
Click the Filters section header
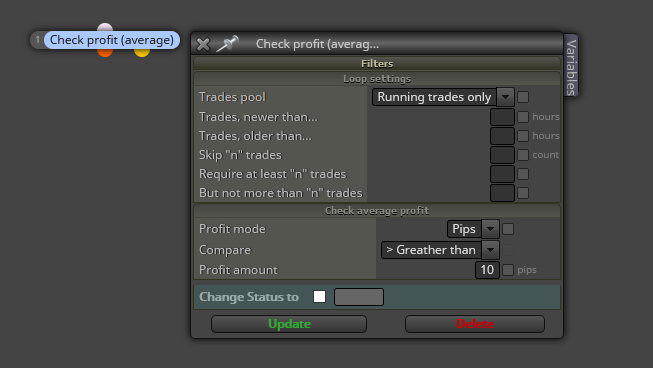377,63
